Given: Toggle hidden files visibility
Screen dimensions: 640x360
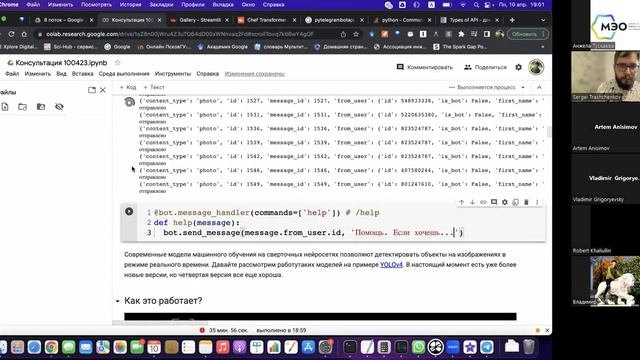Looking at the screenshot, I should [59, 107].
